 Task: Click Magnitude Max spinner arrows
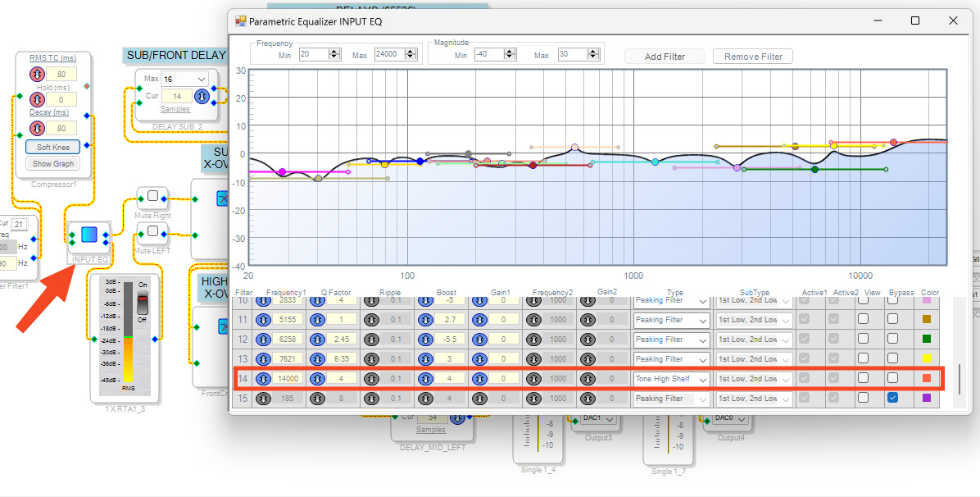(x=594, y=54)
